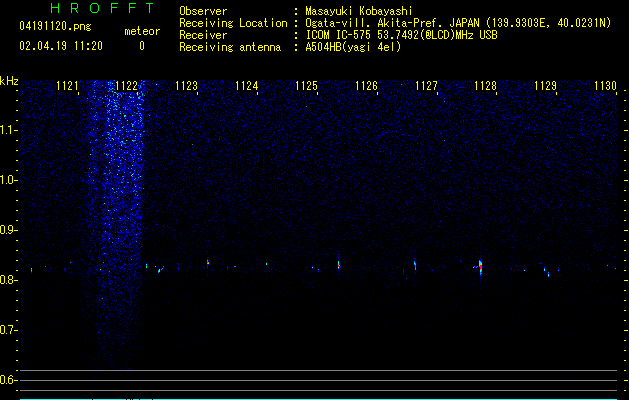Click the 1130 time axis label

point(605,86)
